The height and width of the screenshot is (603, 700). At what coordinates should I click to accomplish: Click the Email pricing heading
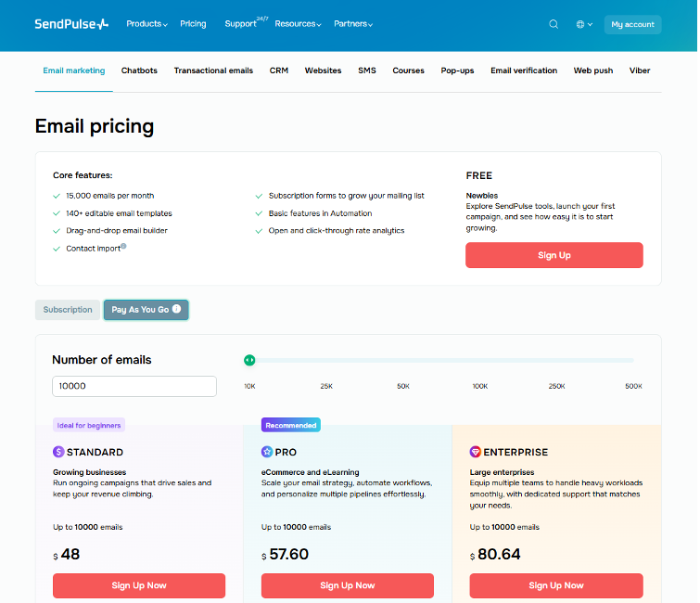(x=95, y=126)
